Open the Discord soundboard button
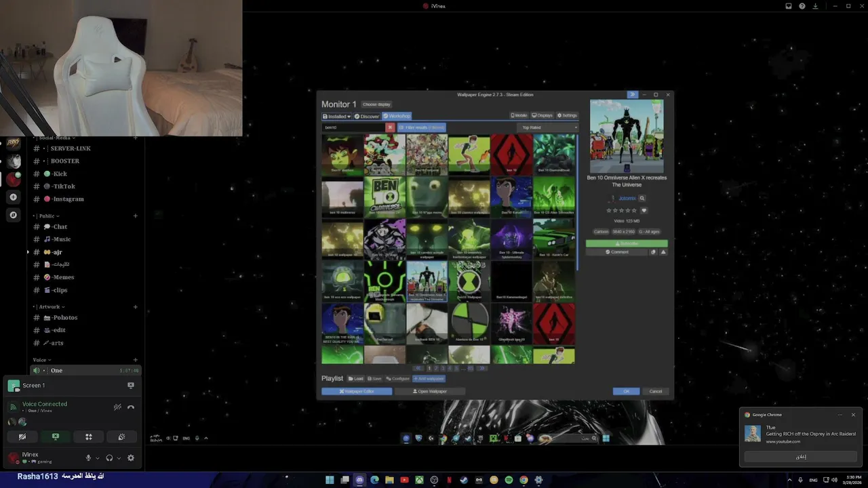Viewport: 868px width, 488px height. coord(121,437)
